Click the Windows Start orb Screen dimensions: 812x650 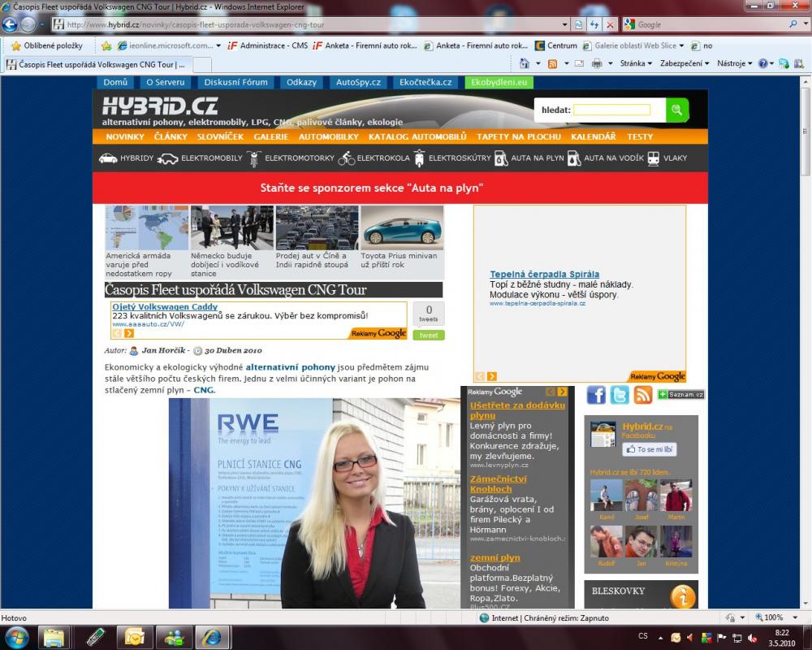click(x=16, y=637)
